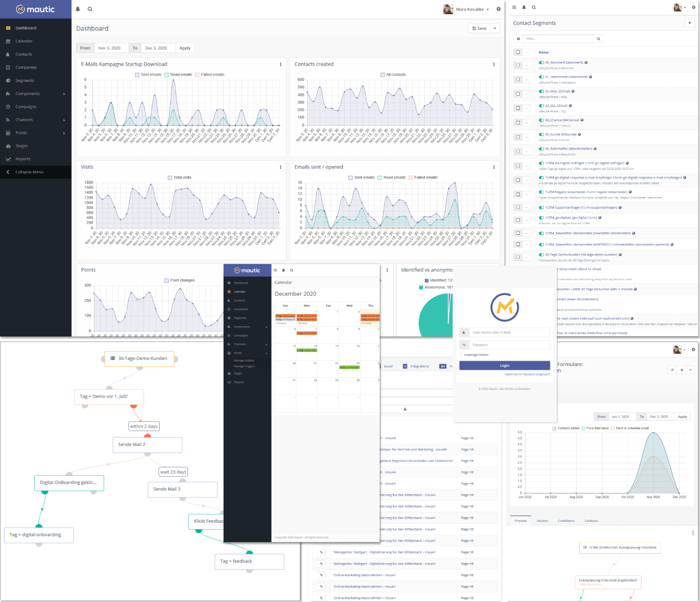Open caret dropdown beside X in form details
The width and height of the screenshot is (700, 602).
coord(690,370)
